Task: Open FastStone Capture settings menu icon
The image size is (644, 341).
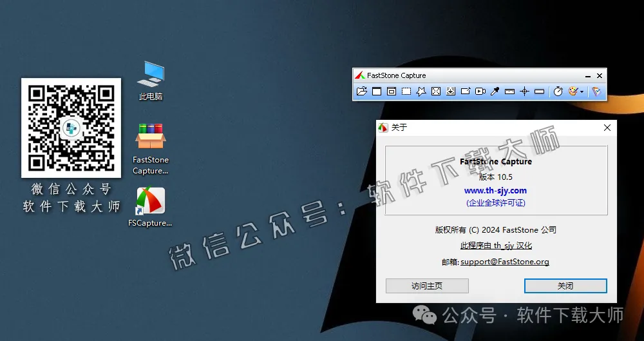Action: (597, 92)
